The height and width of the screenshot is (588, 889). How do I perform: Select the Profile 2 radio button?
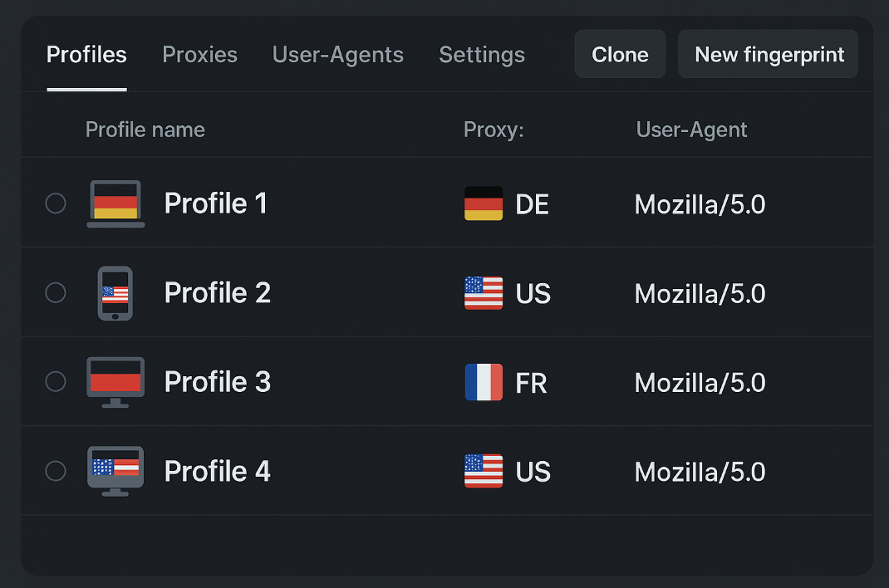[56, 293]
